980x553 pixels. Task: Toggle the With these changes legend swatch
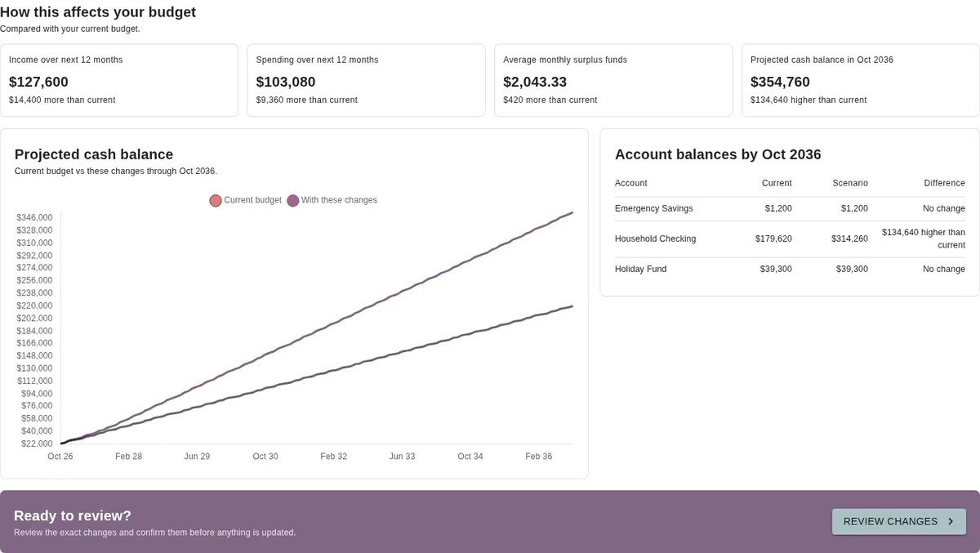click(x=292, y=200)
